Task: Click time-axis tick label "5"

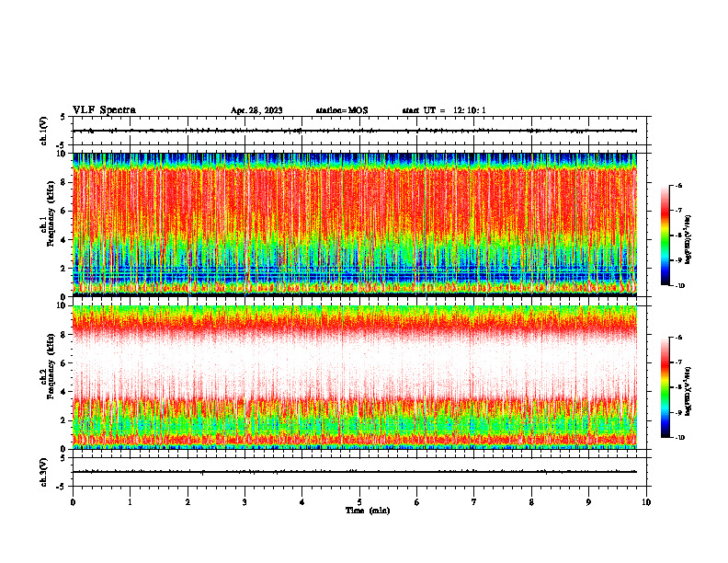Action: 359,502
